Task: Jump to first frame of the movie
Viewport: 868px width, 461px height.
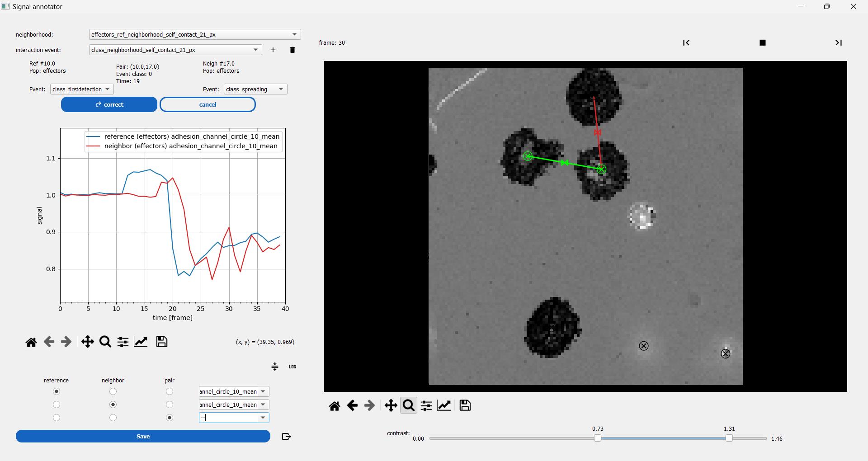Action: coord(686,42)
